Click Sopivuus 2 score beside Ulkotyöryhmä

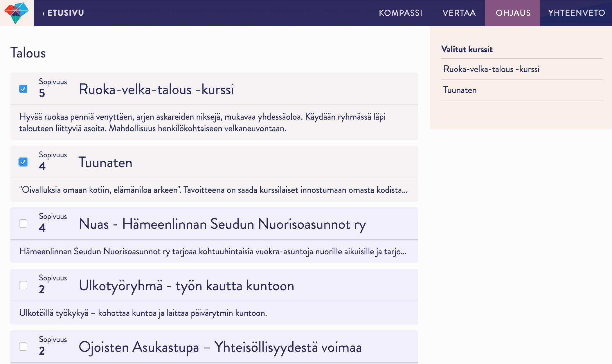(53, 284)
